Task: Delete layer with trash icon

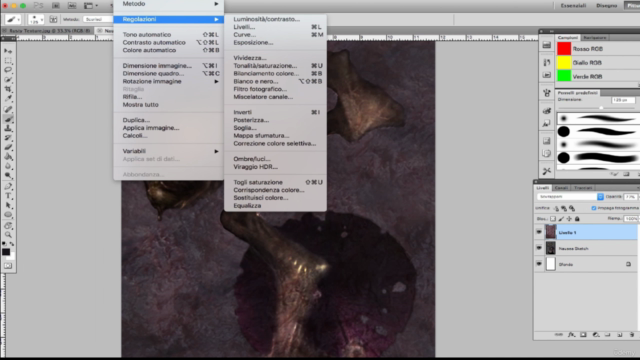Action: click(x=632, y=335)
